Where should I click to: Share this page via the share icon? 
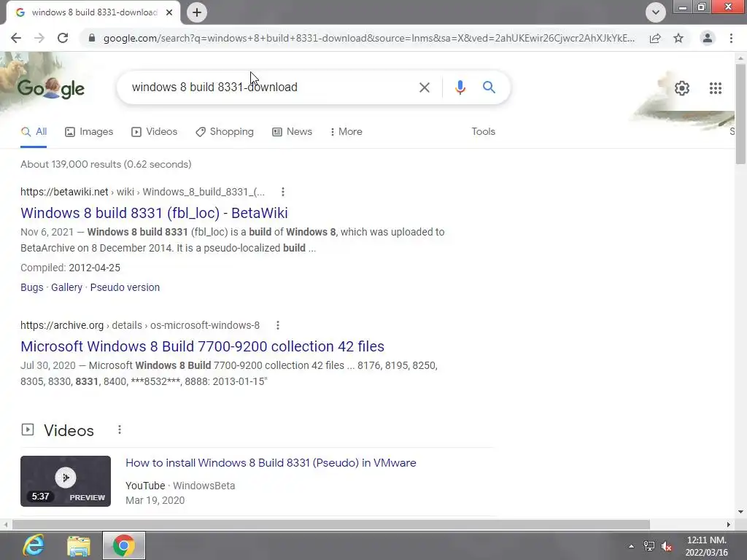point(656,38)
